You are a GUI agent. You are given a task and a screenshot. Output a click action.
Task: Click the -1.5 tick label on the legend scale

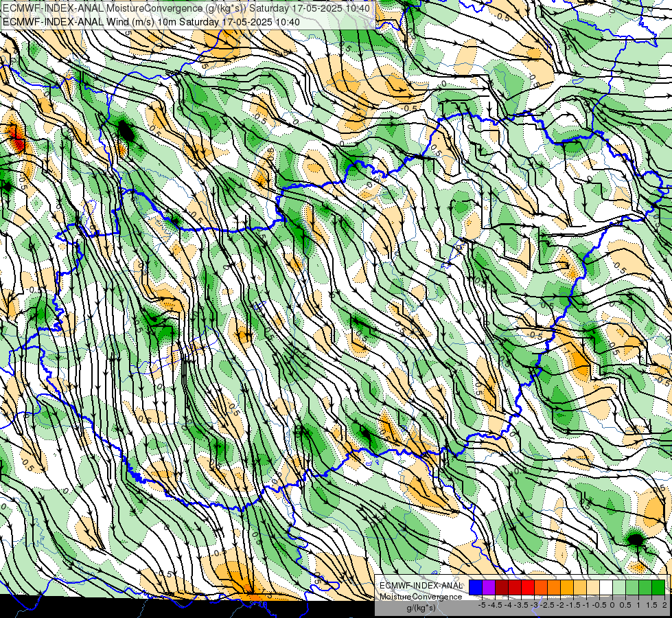click(573, 605)
